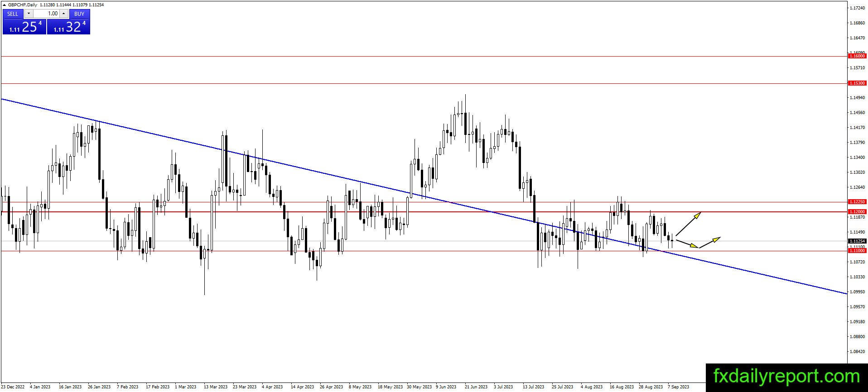Click the 4 Apr 2023 date label
Image resolution: width=868 pixels, height=392 pixels.
[272, 387]
